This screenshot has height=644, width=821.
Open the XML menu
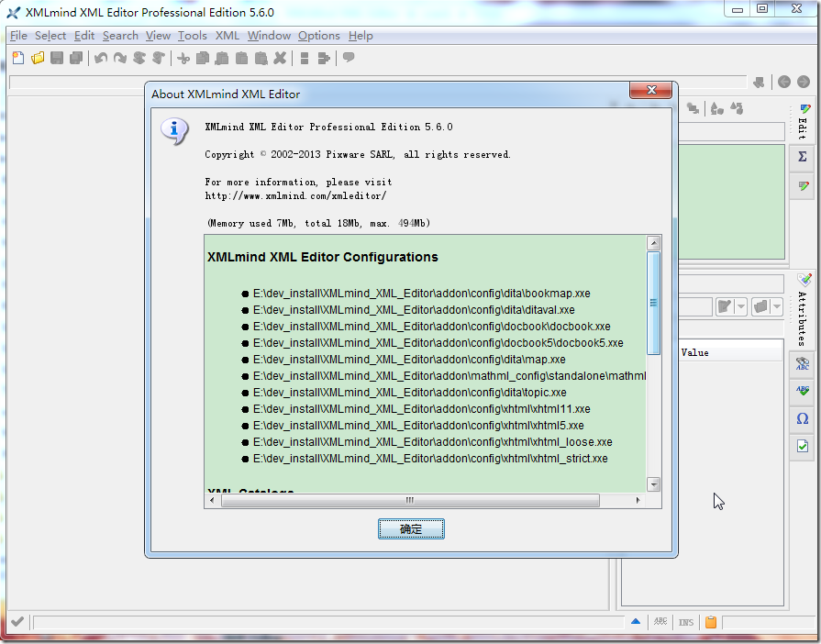point(227,36)
